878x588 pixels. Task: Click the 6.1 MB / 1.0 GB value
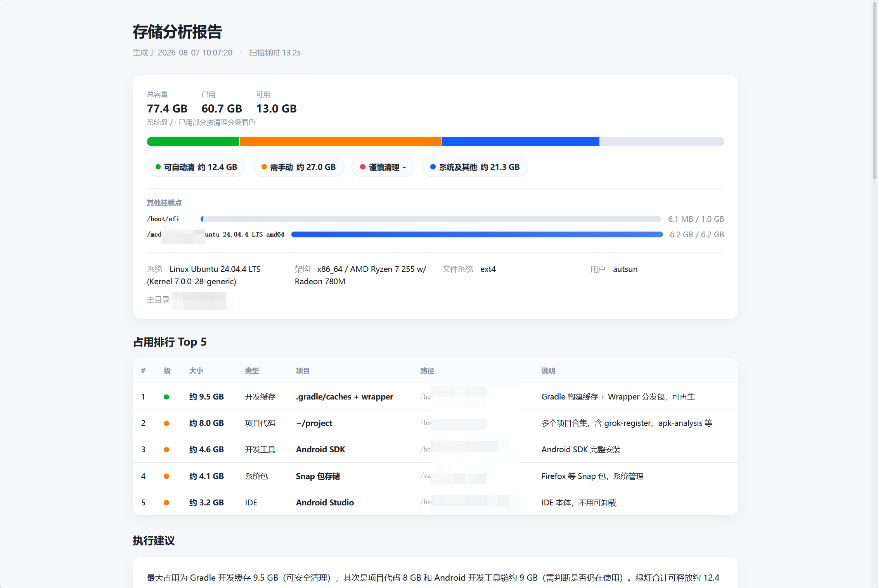coord(696,219)
